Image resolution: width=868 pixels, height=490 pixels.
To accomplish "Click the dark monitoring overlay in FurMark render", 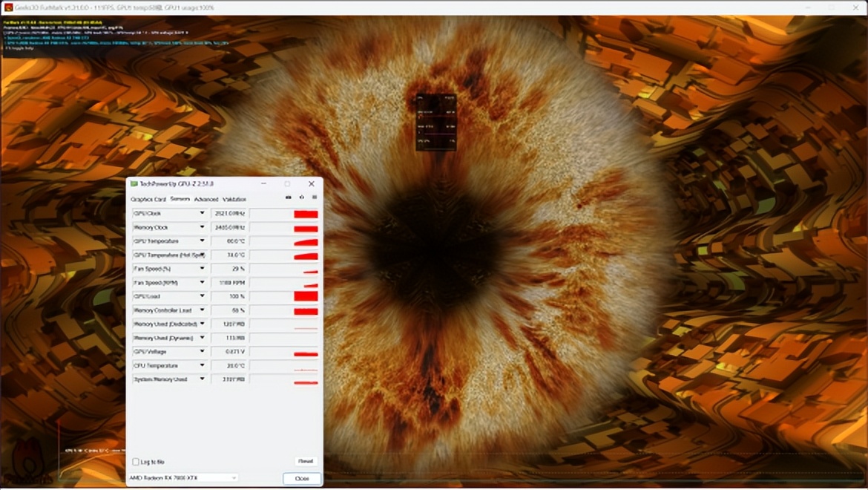I will tap(436, 122).
